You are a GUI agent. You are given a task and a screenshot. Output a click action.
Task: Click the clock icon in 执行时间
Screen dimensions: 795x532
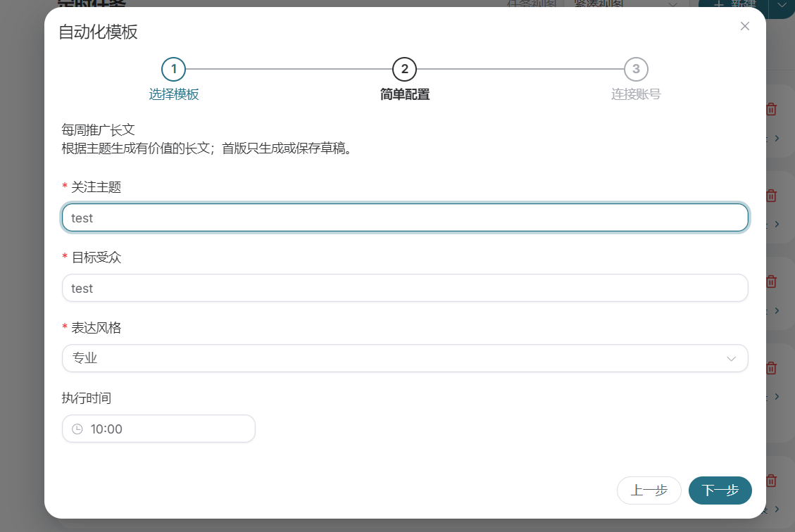[x=77, y=429]
